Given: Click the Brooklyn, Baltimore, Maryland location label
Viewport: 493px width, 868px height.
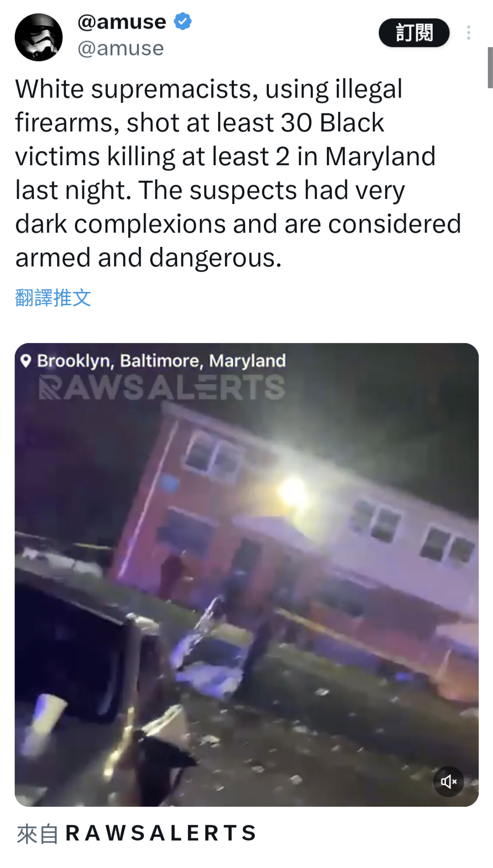Looking at the screenshot, I should point(162,361).
